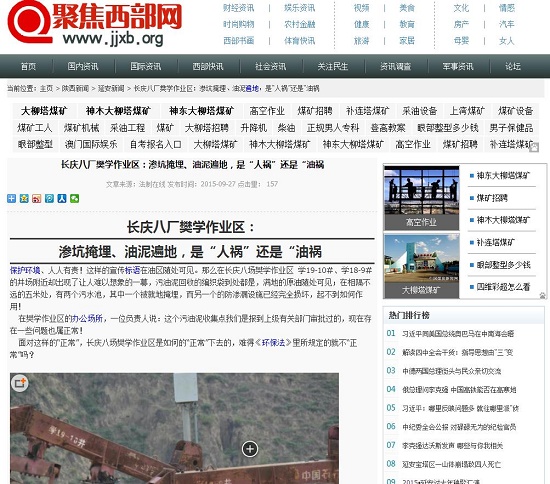Go to 财经资讯 top link
Viewport: 550px width, 484px height.
coord(239,8)
